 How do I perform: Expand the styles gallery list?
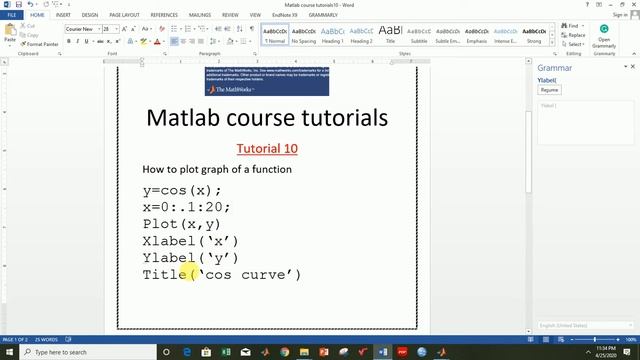[x=552, y=42]
